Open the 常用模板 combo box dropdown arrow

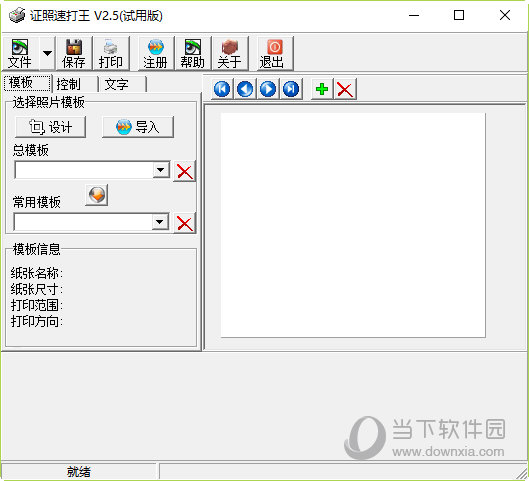[160, 222]
